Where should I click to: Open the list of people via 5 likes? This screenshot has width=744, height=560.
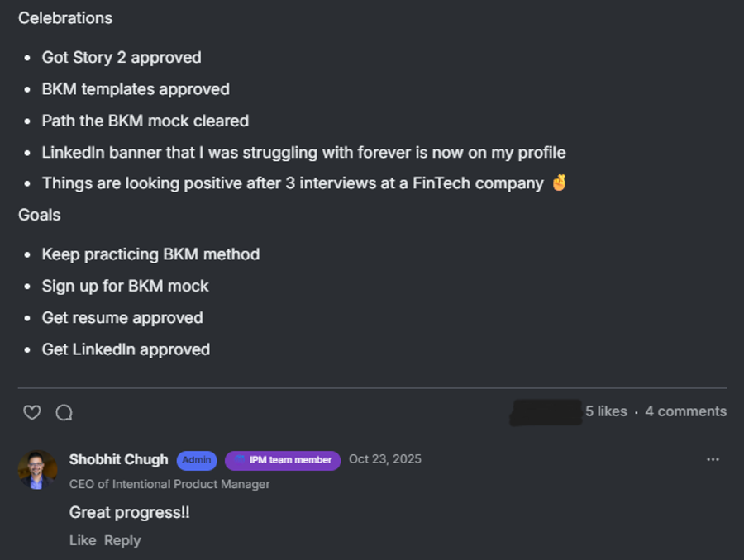tap(606, 411)
